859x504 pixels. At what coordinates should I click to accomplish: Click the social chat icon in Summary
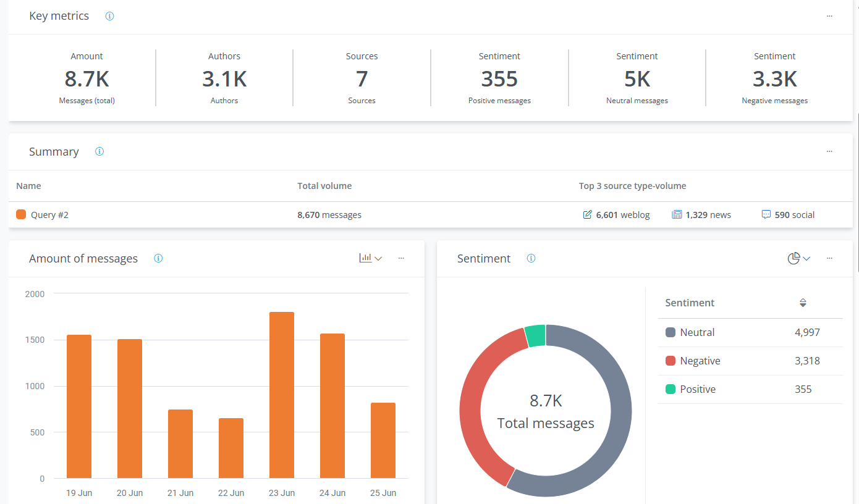(x=766, y=215)
